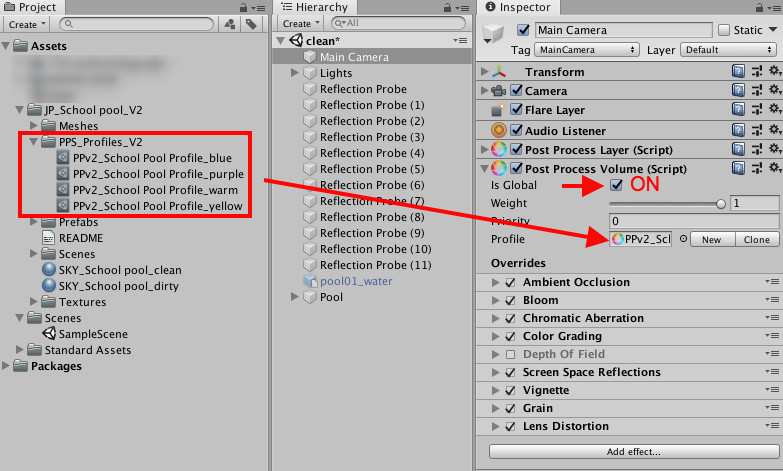Disable Flare Layer component checkbox

coord(516,109)
